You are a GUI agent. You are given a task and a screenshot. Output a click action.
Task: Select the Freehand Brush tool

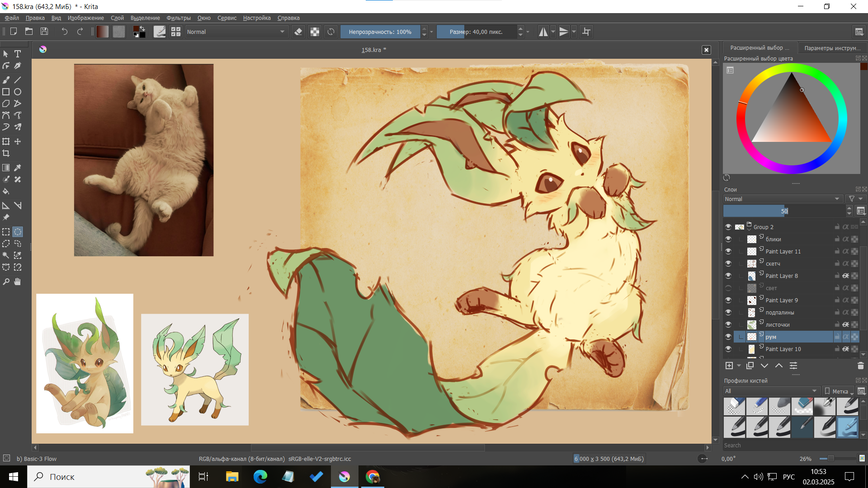point(6,80)
